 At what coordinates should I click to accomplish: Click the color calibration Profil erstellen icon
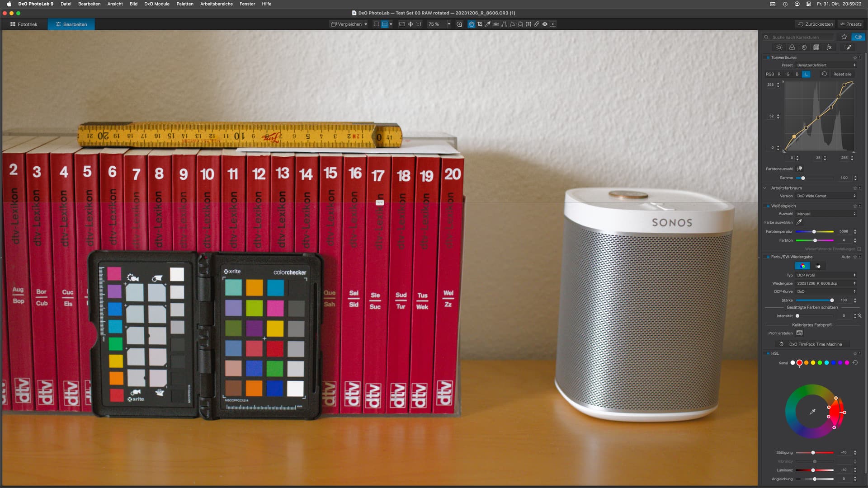[x=799, y=333]
